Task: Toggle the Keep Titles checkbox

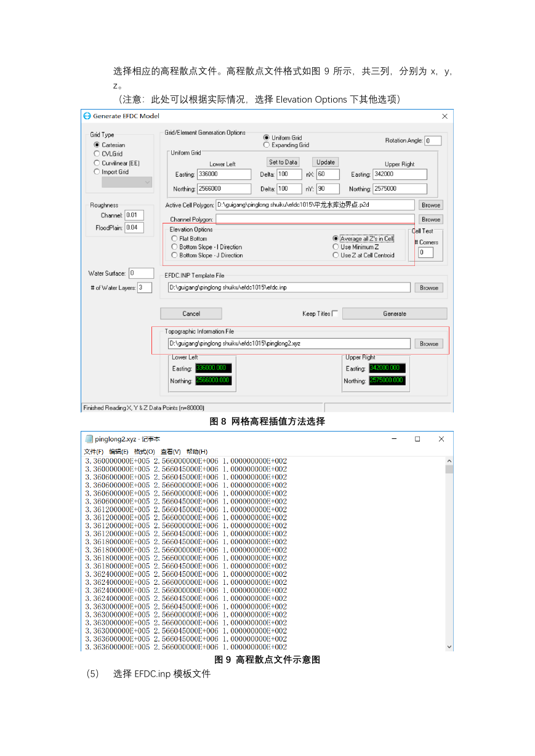Action: click(335, 313)
